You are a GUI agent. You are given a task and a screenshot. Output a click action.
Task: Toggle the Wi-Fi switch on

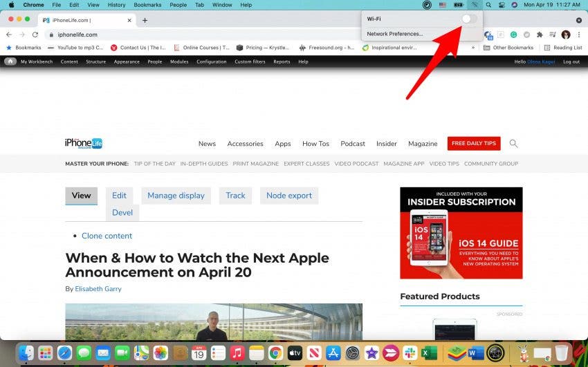point(469,19)
